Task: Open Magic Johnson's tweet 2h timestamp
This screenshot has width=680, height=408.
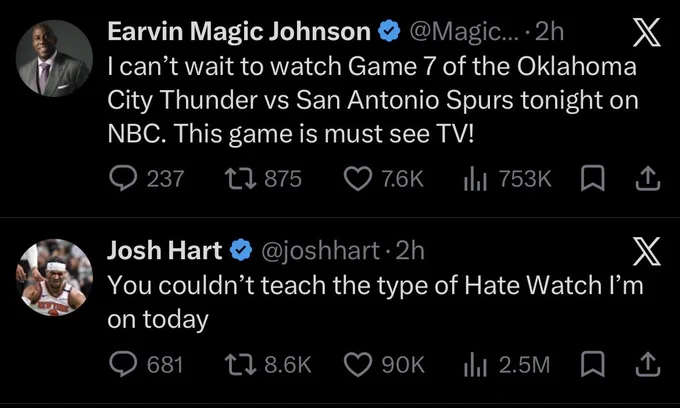Action: tap(549, 32)
